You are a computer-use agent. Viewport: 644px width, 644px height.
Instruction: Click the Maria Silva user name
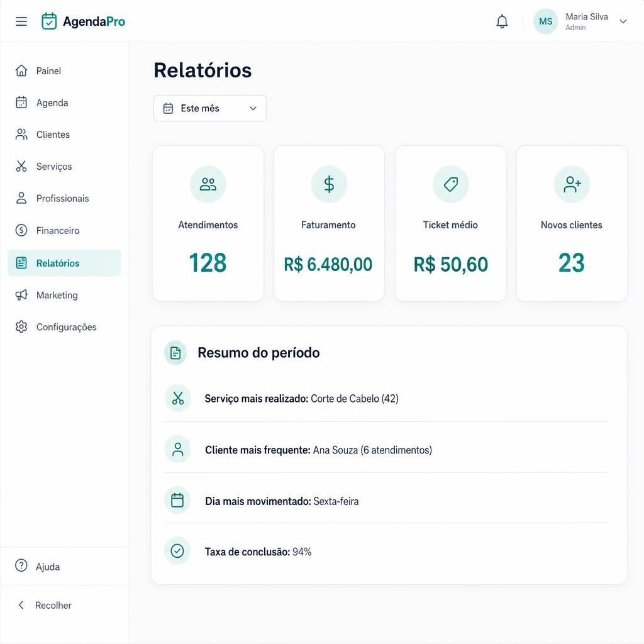pos(587,17)
